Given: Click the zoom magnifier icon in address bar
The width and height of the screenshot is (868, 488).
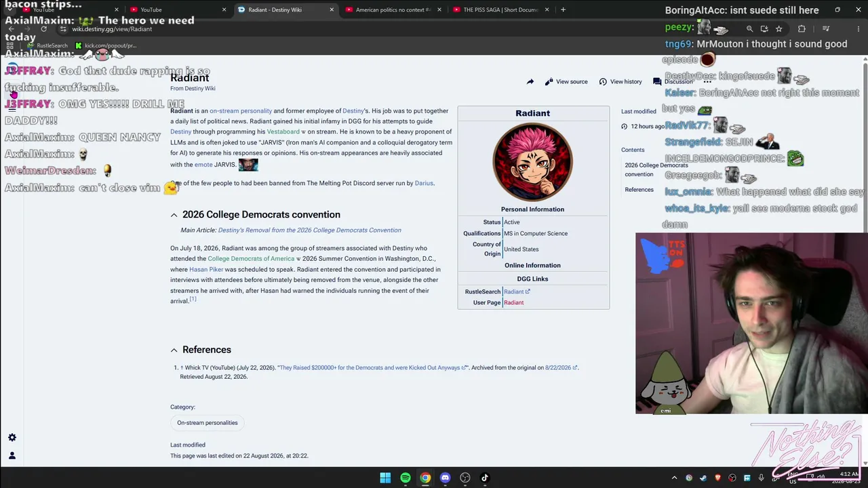Looking at the screenshot, I should 749,29.
